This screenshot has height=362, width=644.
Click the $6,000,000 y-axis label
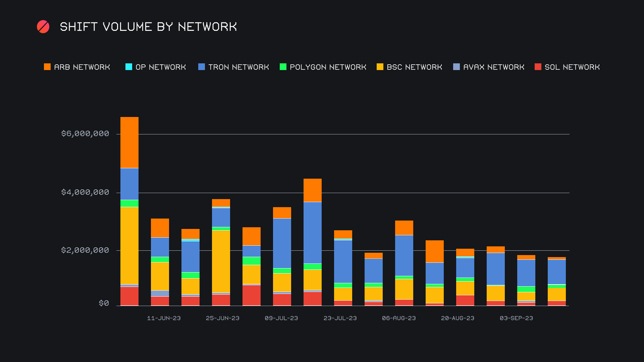[x=85, y=133]
